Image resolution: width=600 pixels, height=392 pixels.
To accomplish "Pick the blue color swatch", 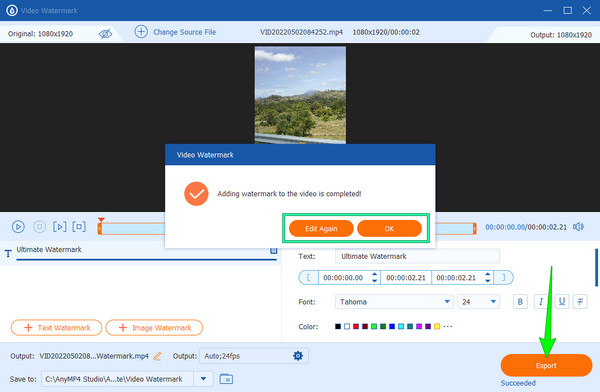I will [x=392, y=327].
